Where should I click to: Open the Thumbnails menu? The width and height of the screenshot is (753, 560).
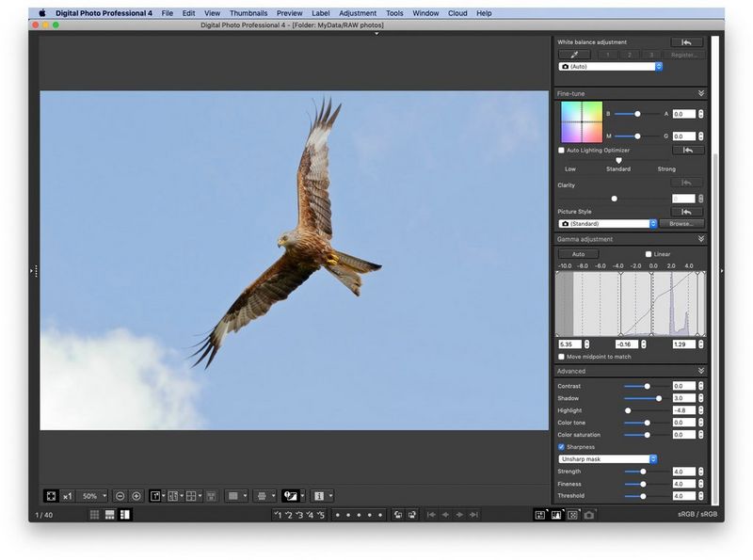click(x=249, y=13)
